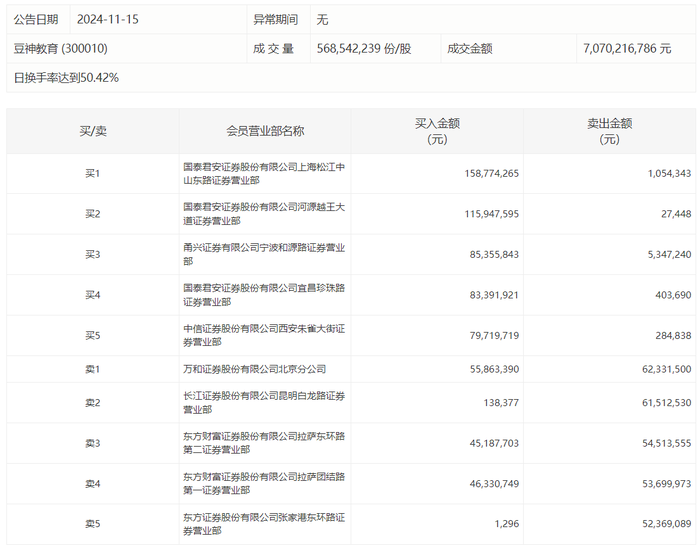Select the 卖5 row label
This screenshot has width=700, height=548.
(x=93, y=523)
